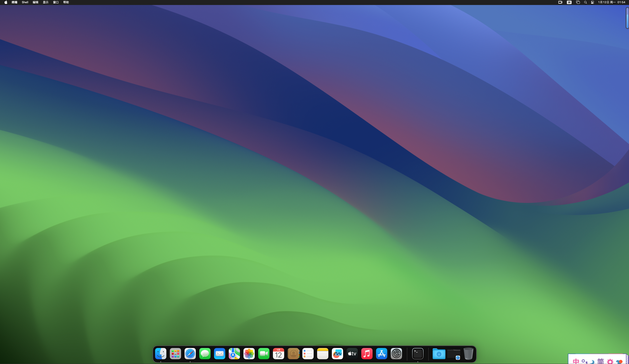Screen dimensions: 629x364
Task: Open the App Store from the Dock
Action: coord(382,354)
